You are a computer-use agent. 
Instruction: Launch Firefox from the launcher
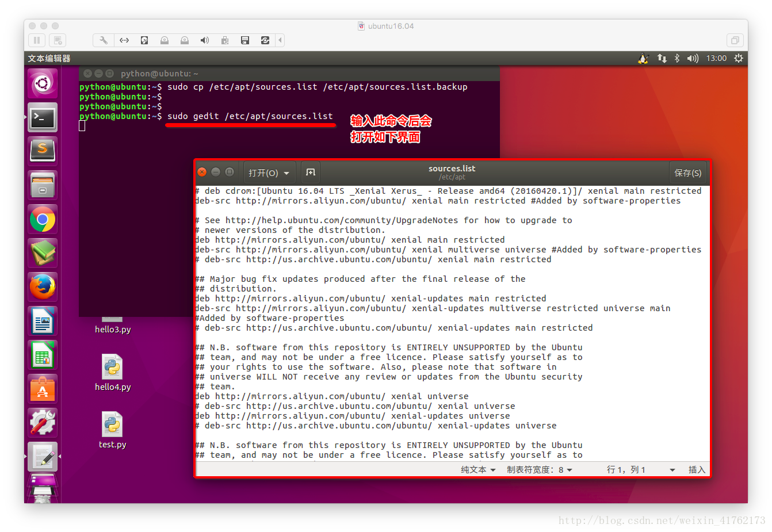pyautogui.click(x=43, y=288)
